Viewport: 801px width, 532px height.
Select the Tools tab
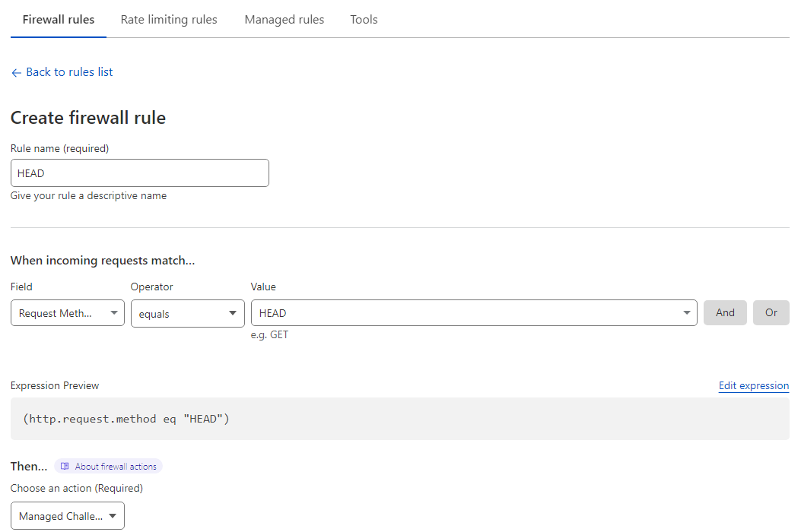(x=364, y=20)
